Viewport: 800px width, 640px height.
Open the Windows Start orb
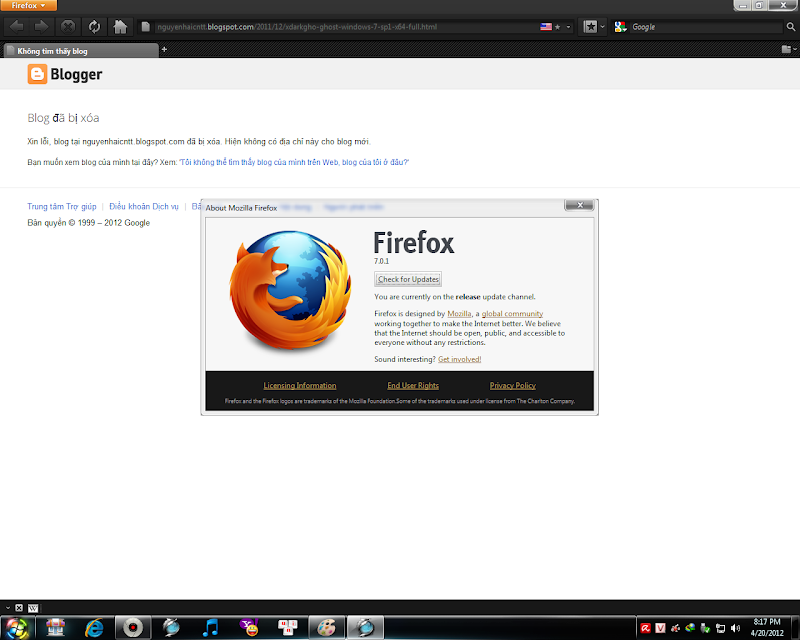click(16, 628)
